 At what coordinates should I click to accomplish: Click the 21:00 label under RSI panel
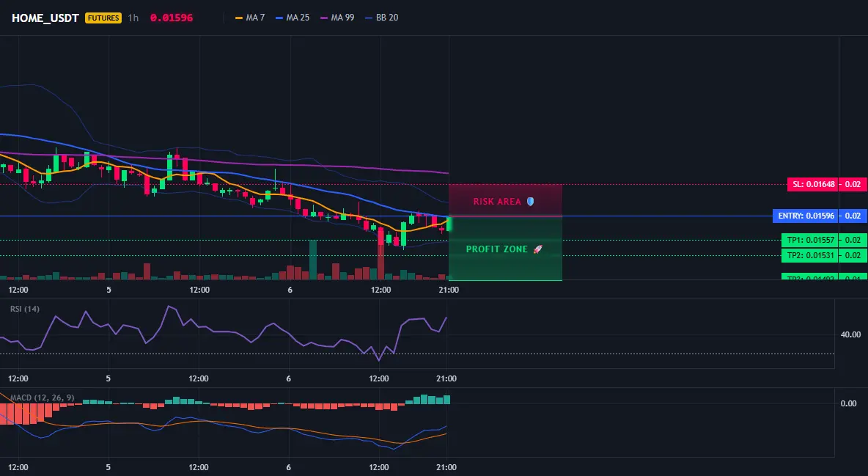point(446,378)
